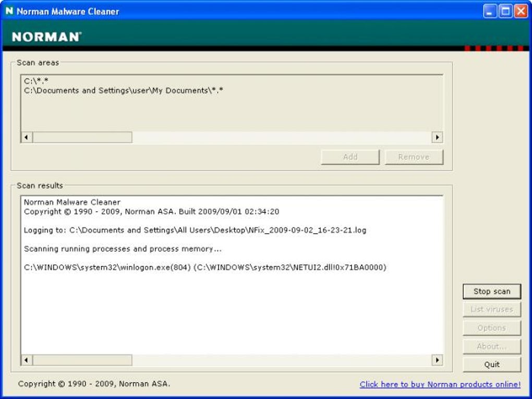Viewport: 532px width, 399px height.
Task: Click the Stop scan button
Action: [x=492, y=292]
